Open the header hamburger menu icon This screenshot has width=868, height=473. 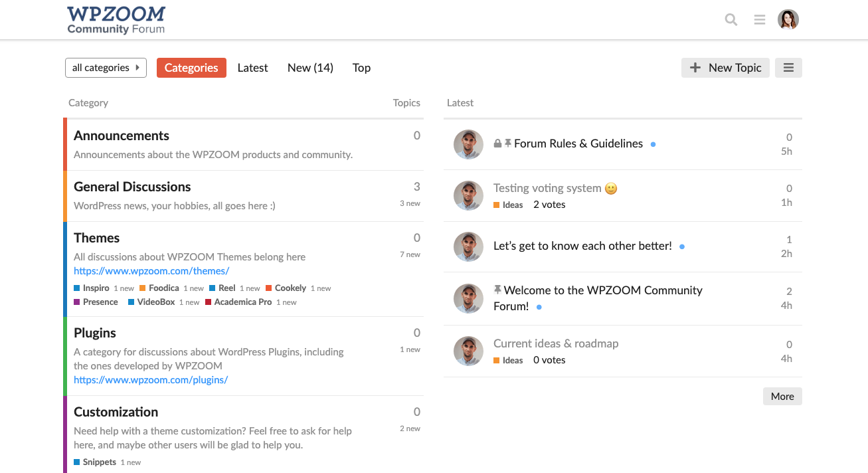pos(760,20)
